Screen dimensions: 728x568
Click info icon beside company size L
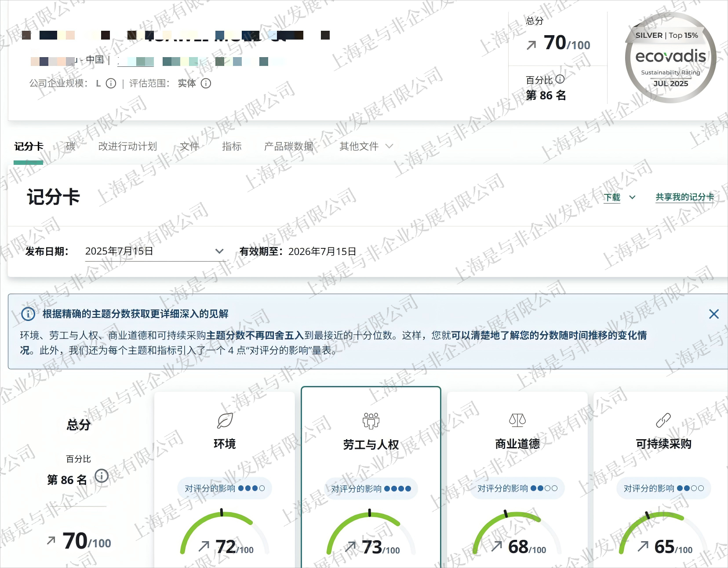point(111,84)
